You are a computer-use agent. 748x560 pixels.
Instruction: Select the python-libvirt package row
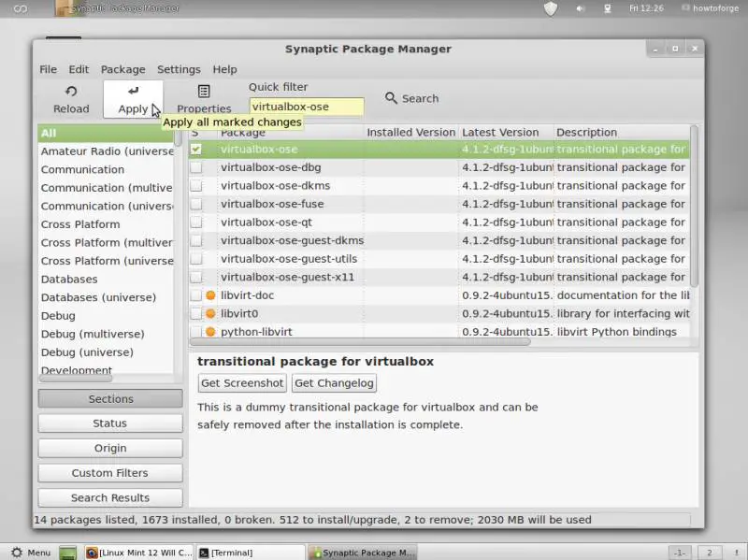click(439, 332)
